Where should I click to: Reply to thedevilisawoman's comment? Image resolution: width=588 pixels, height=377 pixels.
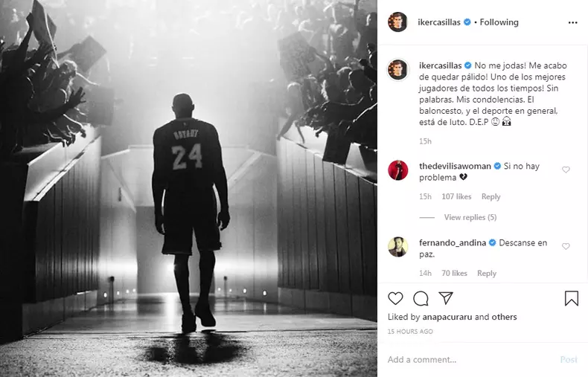(491, 197)
